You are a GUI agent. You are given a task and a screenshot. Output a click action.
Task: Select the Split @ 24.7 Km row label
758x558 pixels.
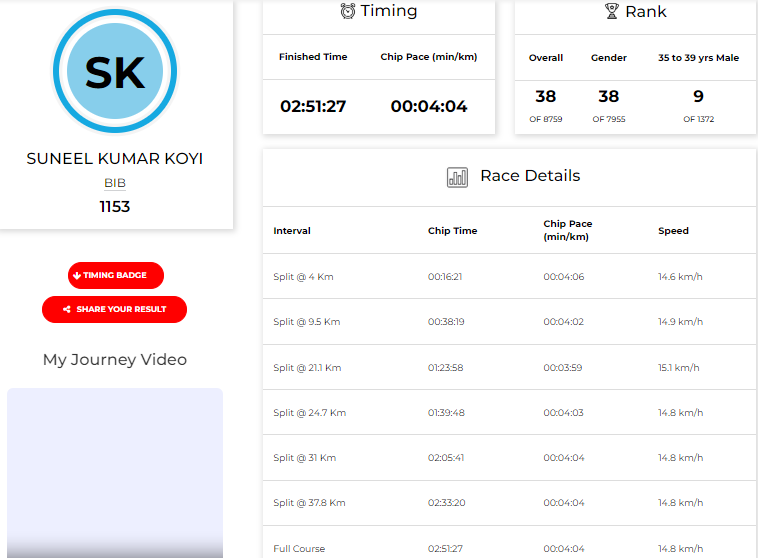pyautogui.click(x=309, y=412)
